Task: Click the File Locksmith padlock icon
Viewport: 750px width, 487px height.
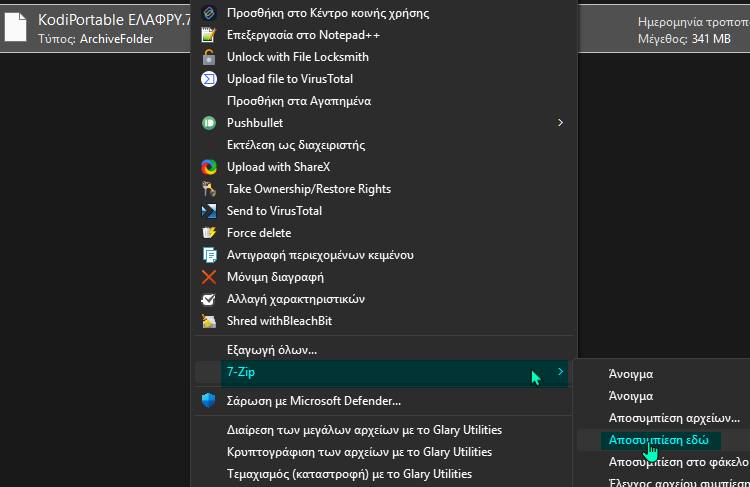Action: 209,57
